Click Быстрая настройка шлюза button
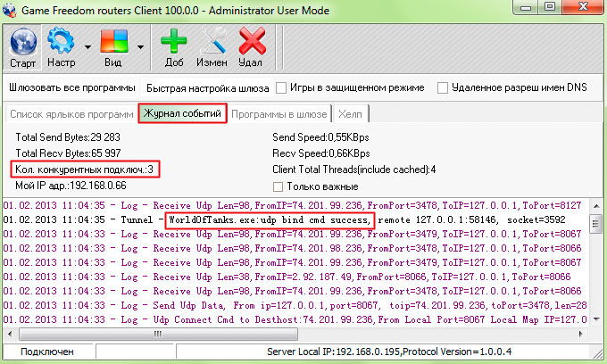The width and height of the screenshot is (607, 364). point(207,88)
